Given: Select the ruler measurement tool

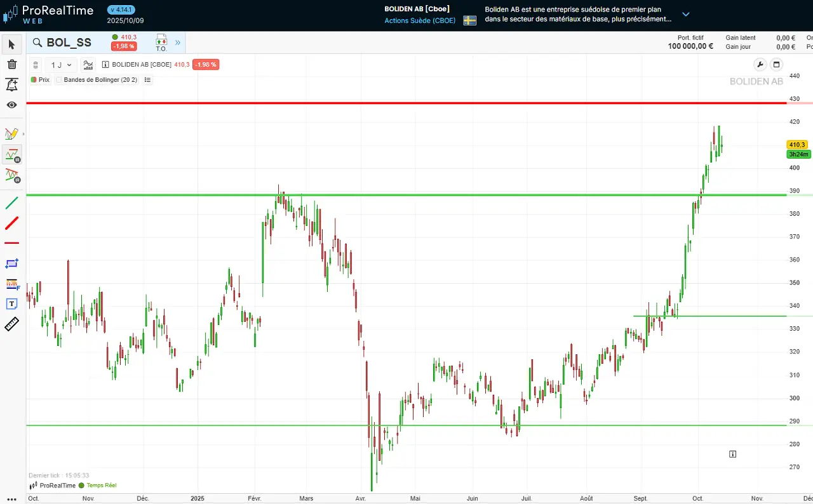Looking at the screenshot, I should click(x=11, y=324).
